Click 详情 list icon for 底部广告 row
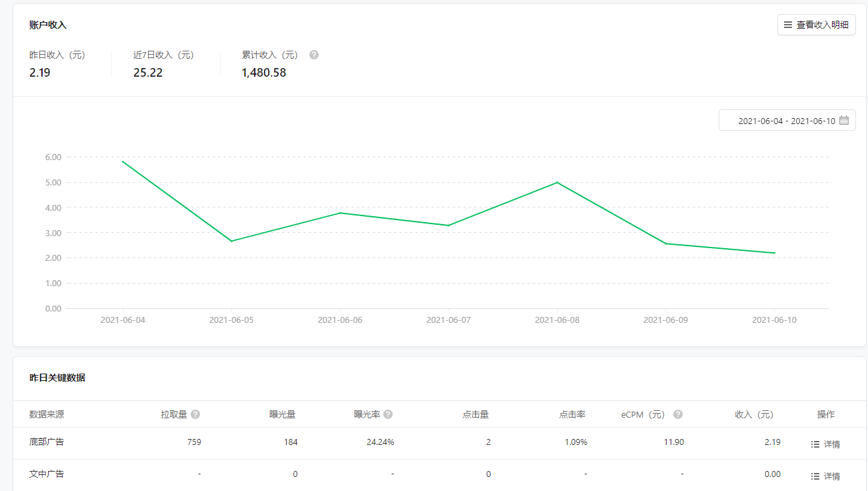Viewport: 868px width, 491px height. point(815,444)
